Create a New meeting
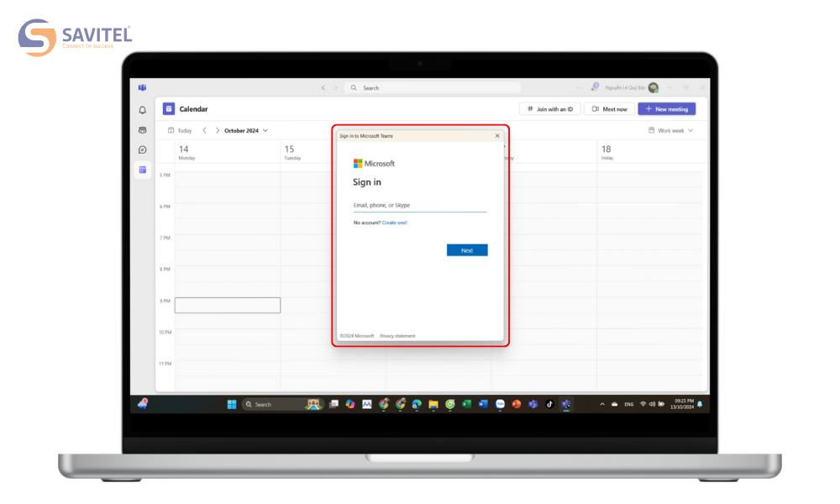This screenshot has width=840, height=504. click(x=667, y=108)
